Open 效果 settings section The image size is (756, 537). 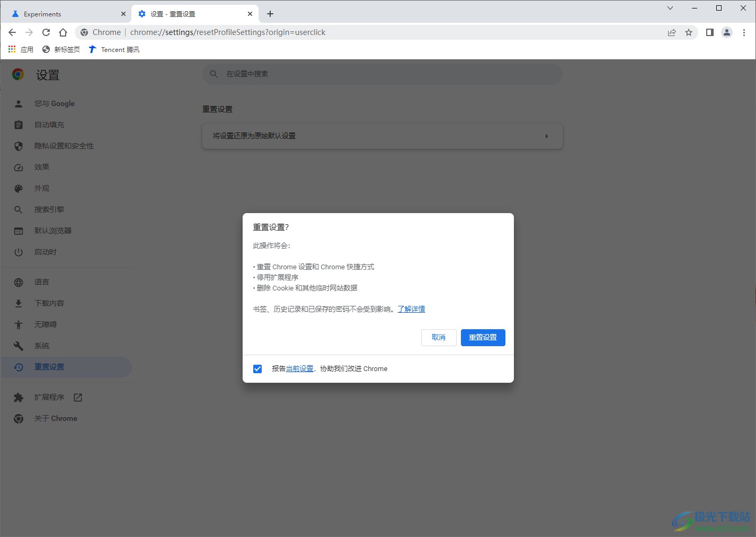click(66, 167)
